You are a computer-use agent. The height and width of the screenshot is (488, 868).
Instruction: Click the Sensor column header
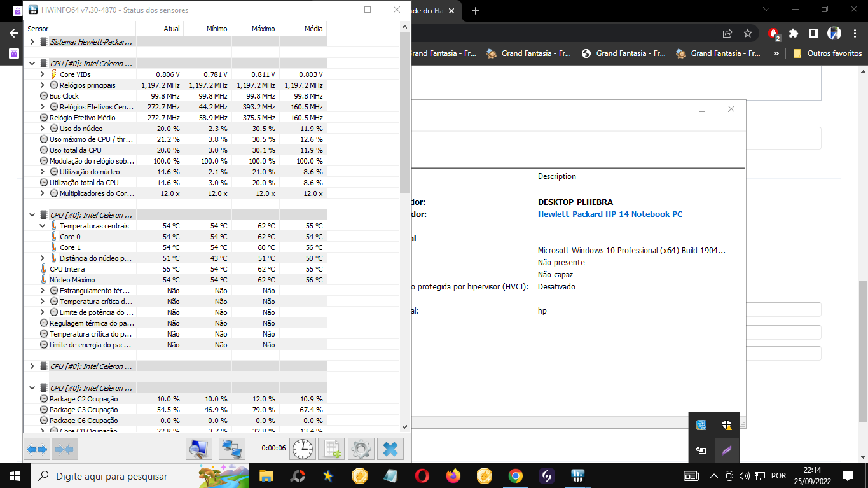tap(79, 28)
